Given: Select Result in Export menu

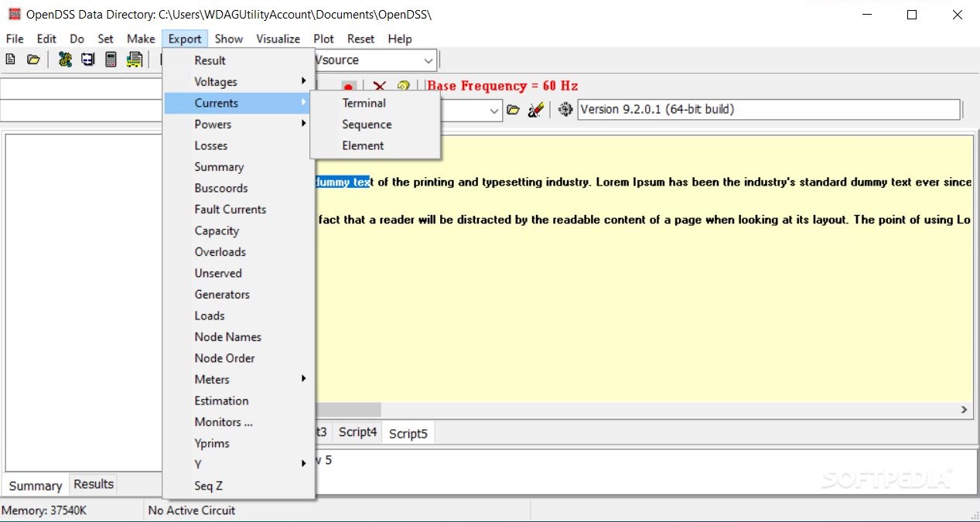Looking at the screenshot, I should click(239, 60).
